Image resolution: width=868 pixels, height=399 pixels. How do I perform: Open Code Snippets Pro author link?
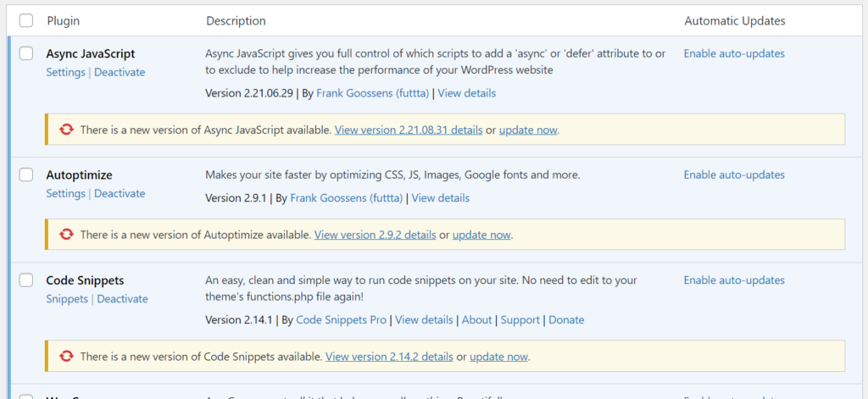coord(341,320)
